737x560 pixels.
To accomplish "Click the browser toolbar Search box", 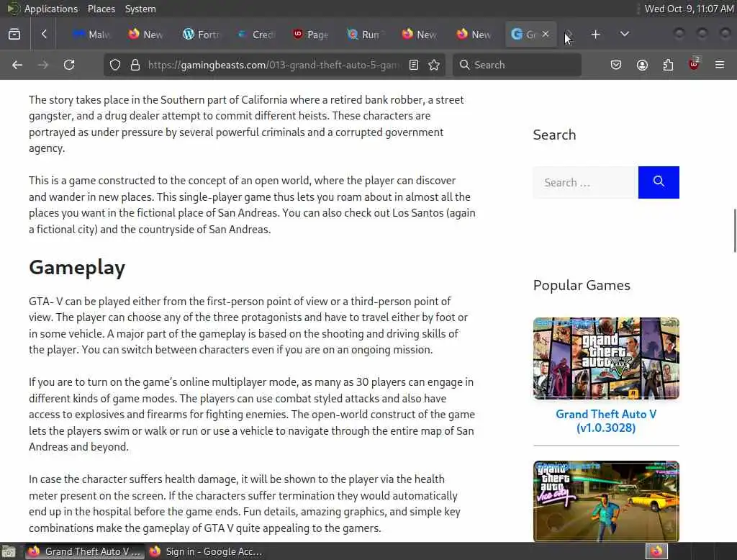I will point(517,65).
